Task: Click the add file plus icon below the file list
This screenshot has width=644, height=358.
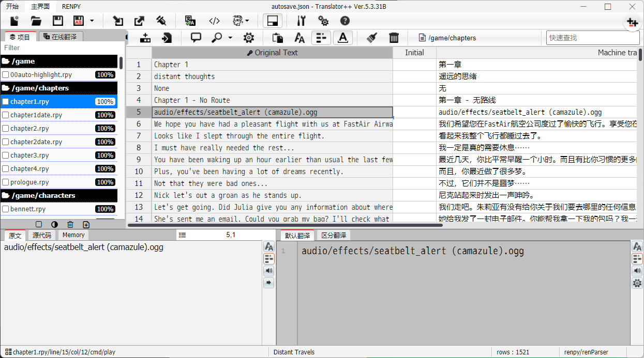Action: [x=86, y=224]
